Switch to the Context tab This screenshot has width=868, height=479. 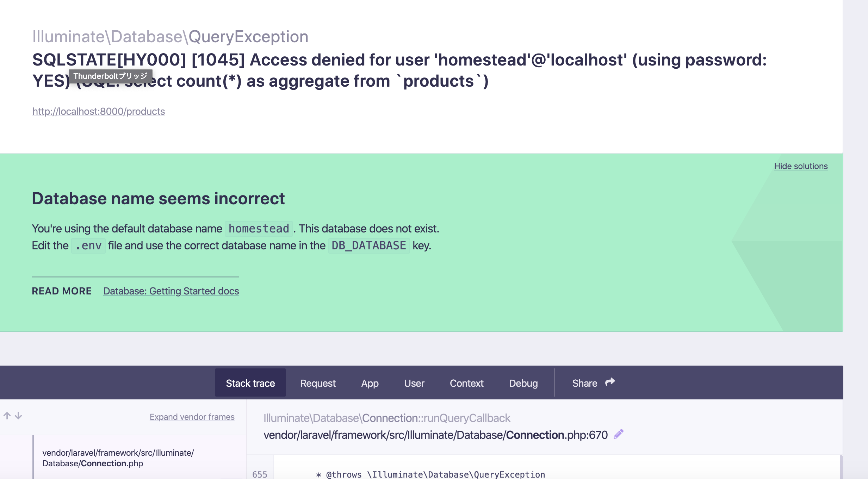tap(466, 383)
